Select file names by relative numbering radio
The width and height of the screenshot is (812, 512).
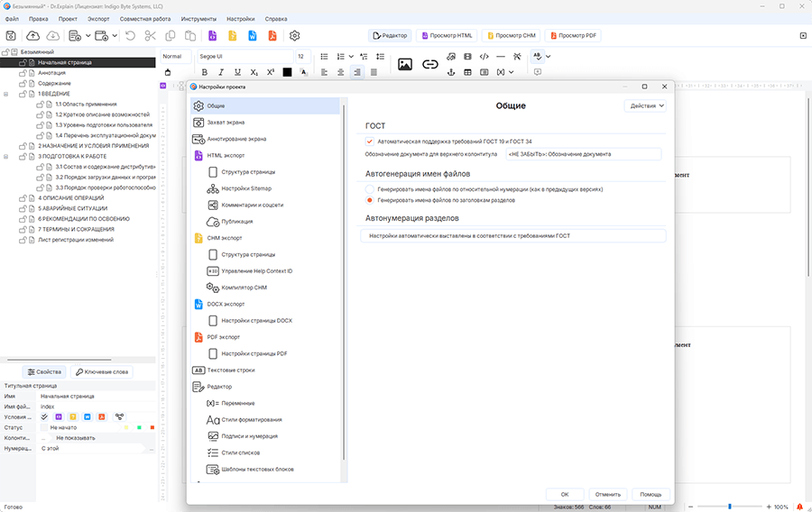pos(370,189)
